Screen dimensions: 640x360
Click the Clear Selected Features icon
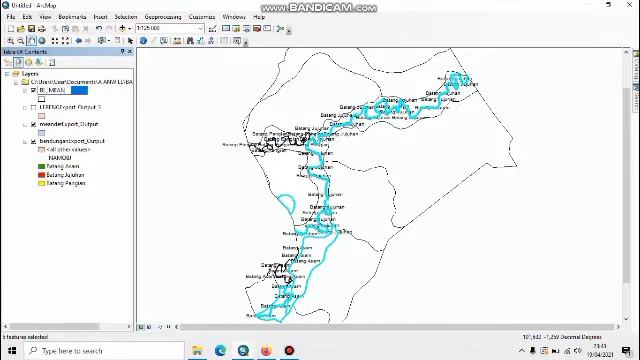(x=118, y=41)
